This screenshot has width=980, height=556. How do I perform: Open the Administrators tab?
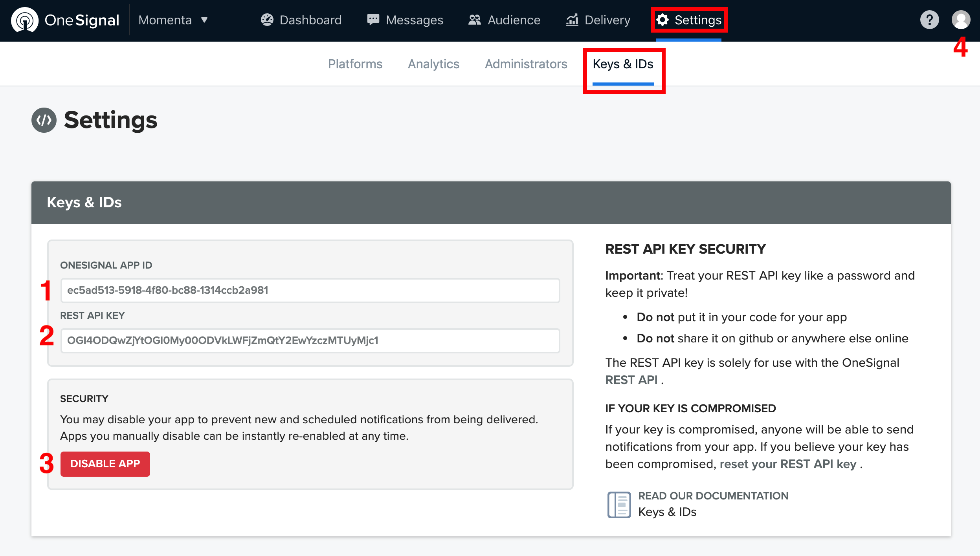pos(526,64)
